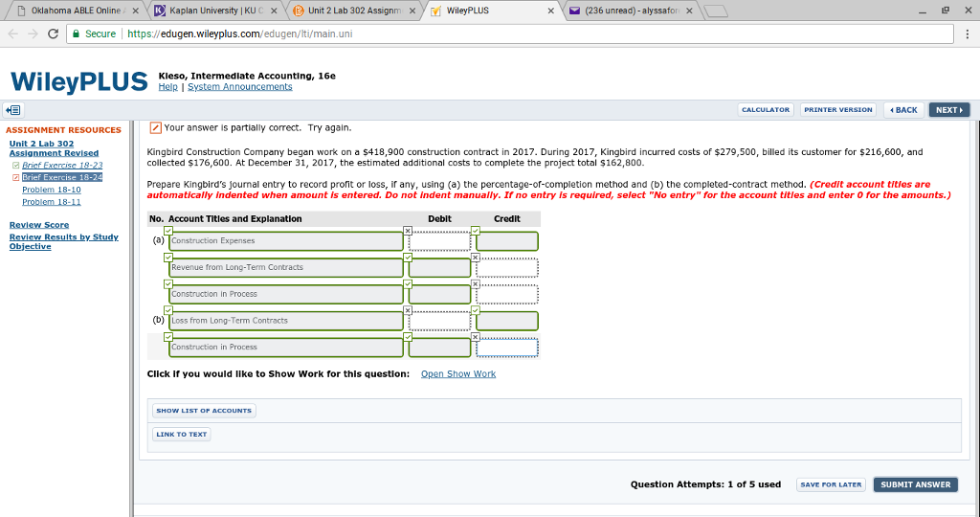Click credit field for Revenue from Long-Term Contracts
The image size is (980, 517).
tap(507, 267)
